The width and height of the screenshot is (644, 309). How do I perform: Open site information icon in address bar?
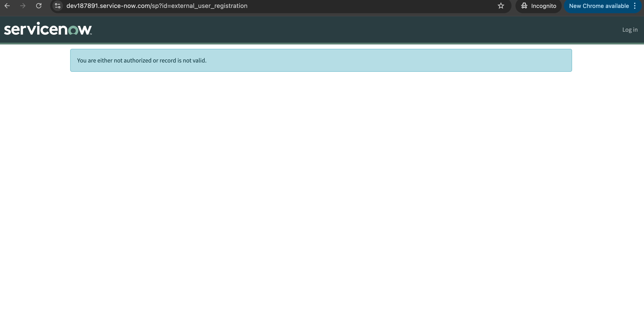point(58,6)
